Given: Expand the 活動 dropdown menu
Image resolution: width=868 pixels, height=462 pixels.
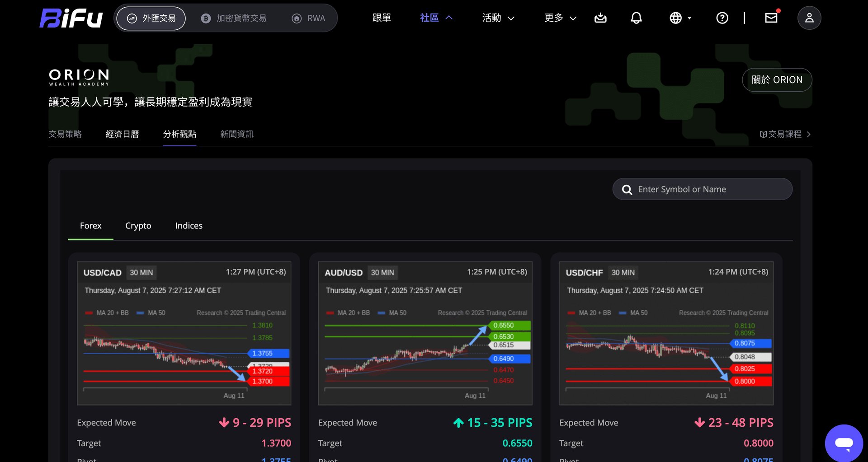Looking at the screenshot, I should coord(499,18).
